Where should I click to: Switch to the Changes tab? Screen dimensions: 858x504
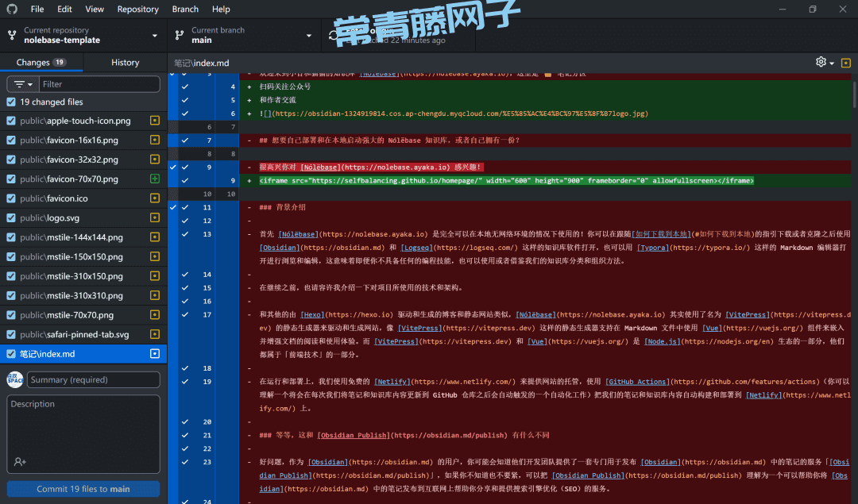tap(41, 63)
